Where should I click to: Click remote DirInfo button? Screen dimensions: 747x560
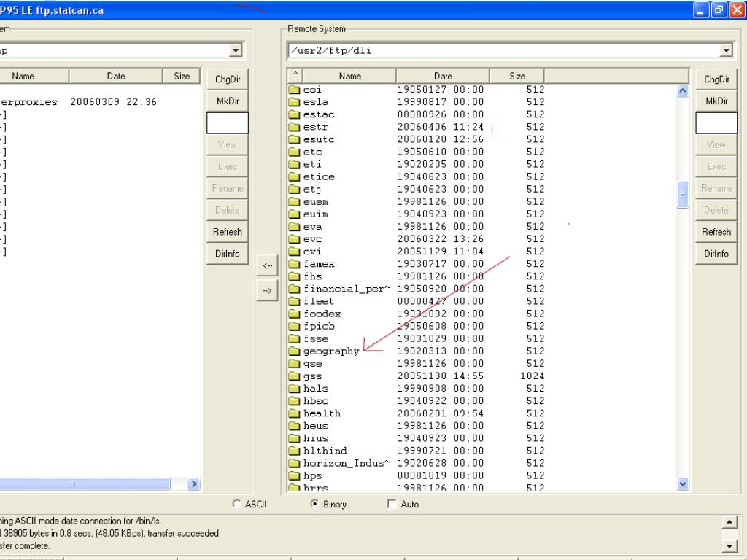[716, 254]
